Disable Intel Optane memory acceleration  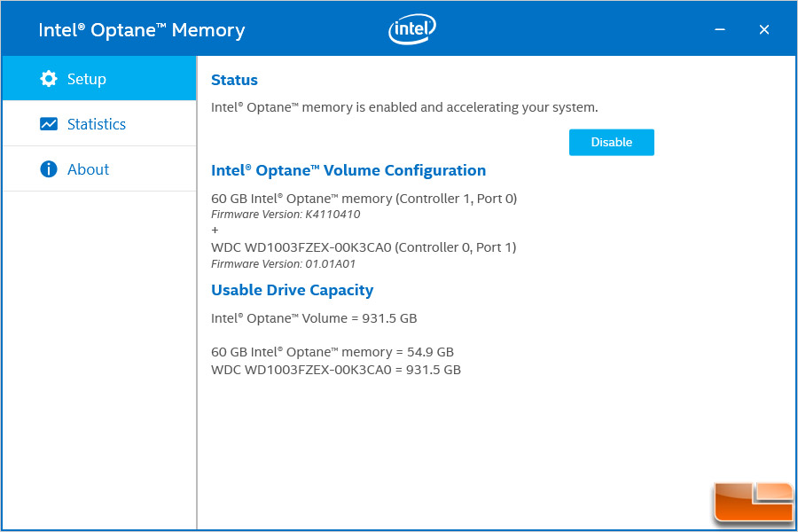click(x=611, y=142)
